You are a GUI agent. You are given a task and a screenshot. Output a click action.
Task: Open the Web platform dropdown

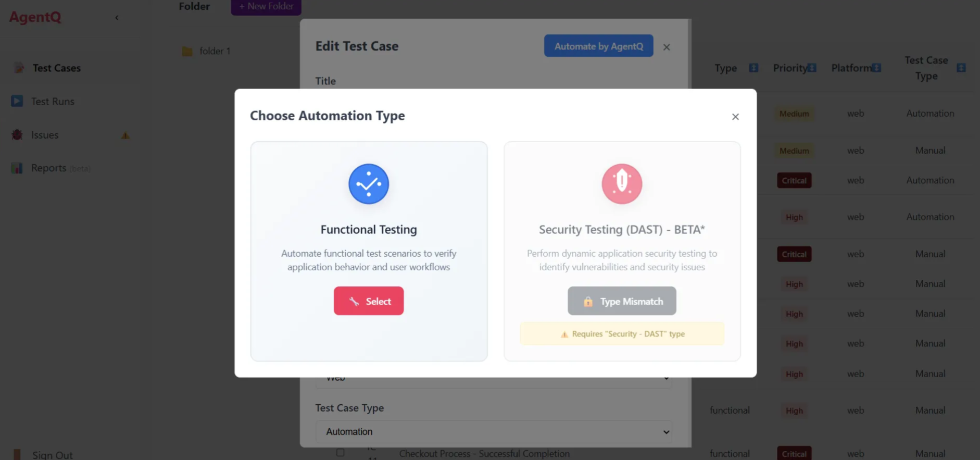click(494, 377)
